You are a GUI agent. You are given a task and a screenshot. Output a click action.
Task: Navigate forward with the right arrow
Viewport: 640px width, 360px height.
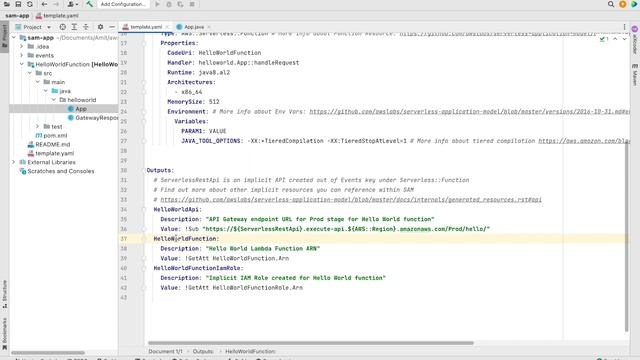pyautogui.click(x=56, y=4)
